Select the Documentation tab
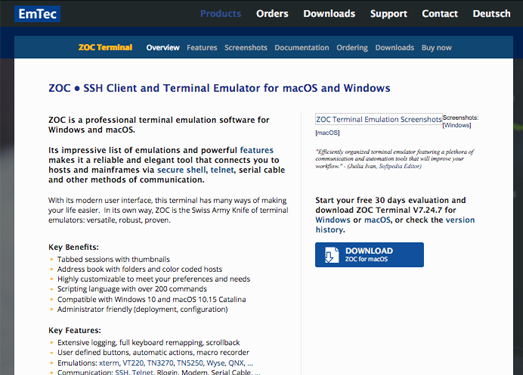This screenshot has width=523, height=375. [302, 48]
